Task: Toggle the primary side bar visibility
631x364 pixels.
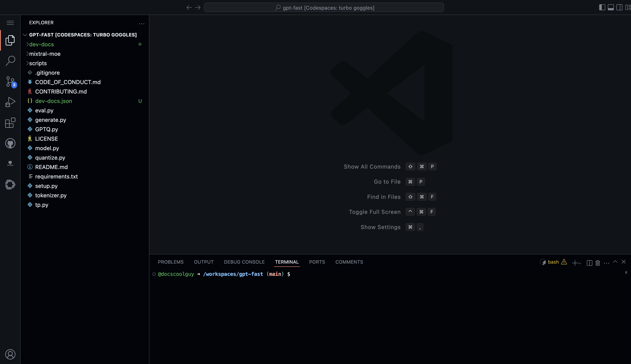Action: [602, 8]
